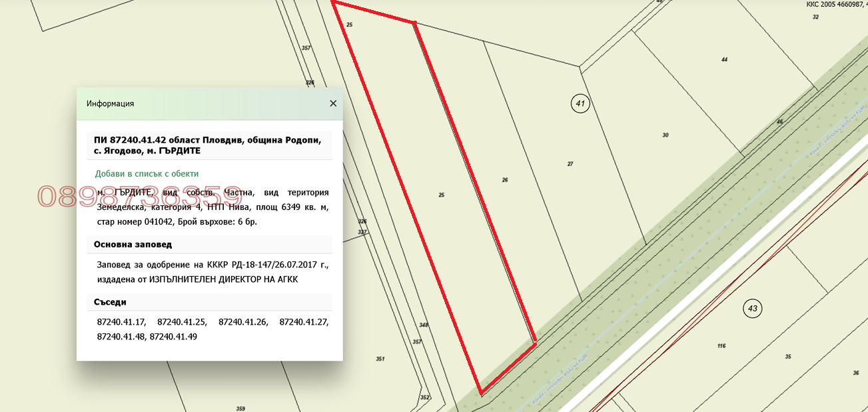Click the 'Основна заповед' section header
This screenshot has width=868, height=412.
pos(133,245)
